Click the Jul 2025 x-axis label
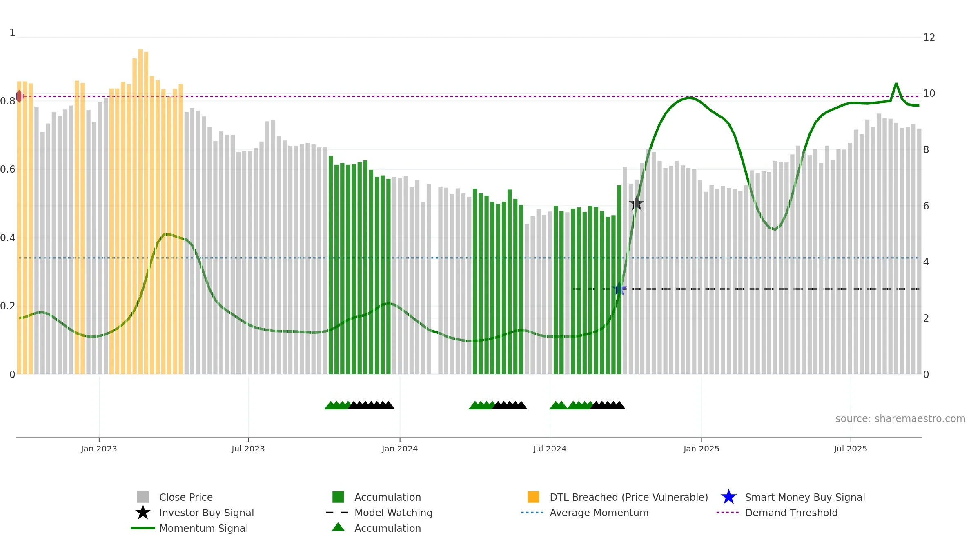 click(851, 449)
